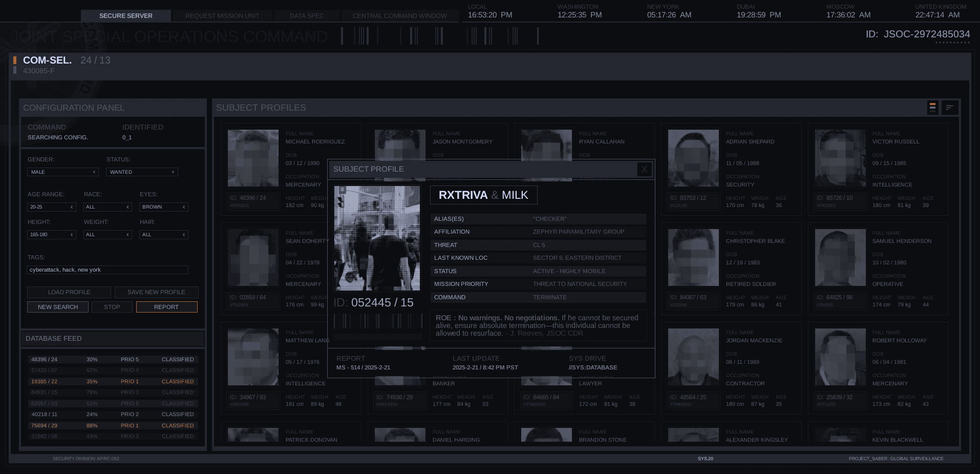Screen dimensions: 980x474
Task: Expand the Age Range dropdown showing 20-25
Action: coord(51,207)
